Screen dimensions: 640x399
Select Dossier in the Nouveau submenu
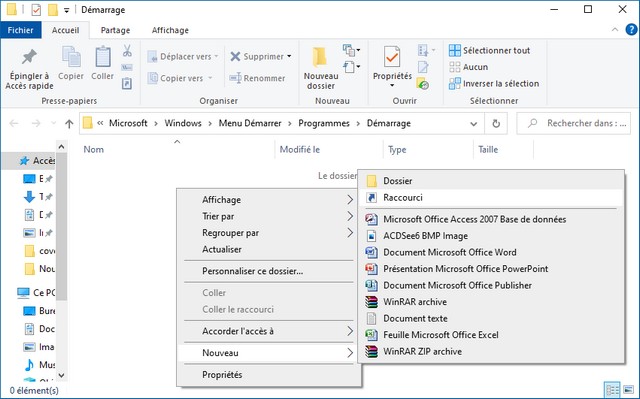click(x=491, y=181)
